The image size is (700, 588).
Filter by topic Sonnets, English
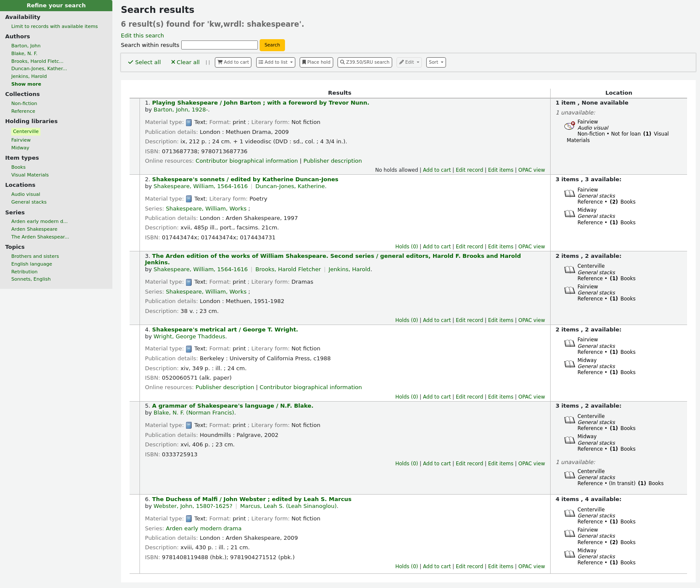click(x=31, y=279)
